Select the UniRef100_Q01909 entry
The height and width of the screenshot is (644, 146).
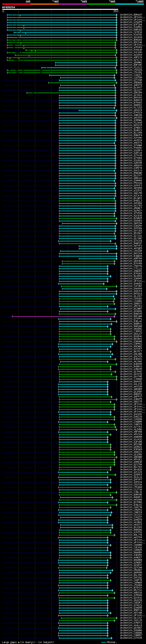pyautogui.click(x=131, y=55)
